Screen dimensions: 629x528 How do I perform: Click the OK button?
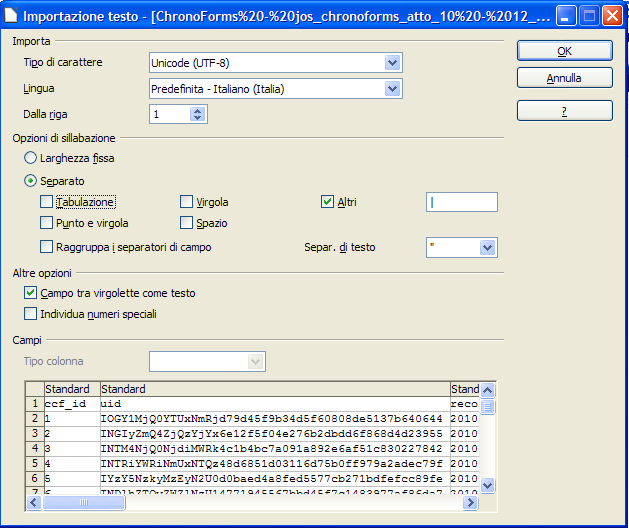point(564,51)
